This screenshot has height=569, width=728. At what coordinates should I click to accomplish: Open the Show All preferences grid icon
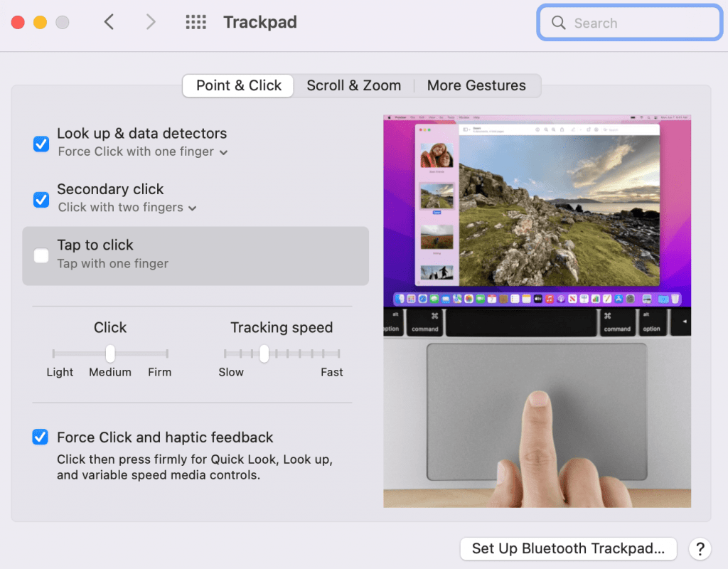point(196,22)
